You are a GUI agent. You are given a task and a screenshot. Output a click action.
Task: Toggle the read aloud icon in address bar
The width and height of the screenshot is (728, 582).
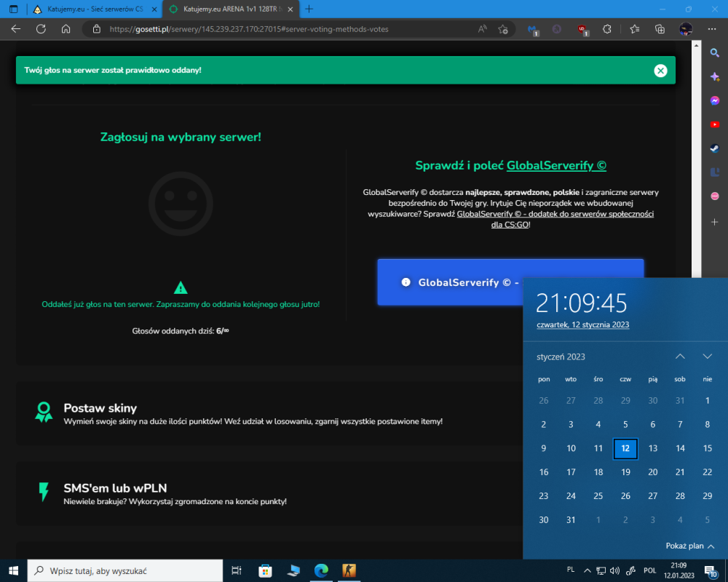[483, 29]
